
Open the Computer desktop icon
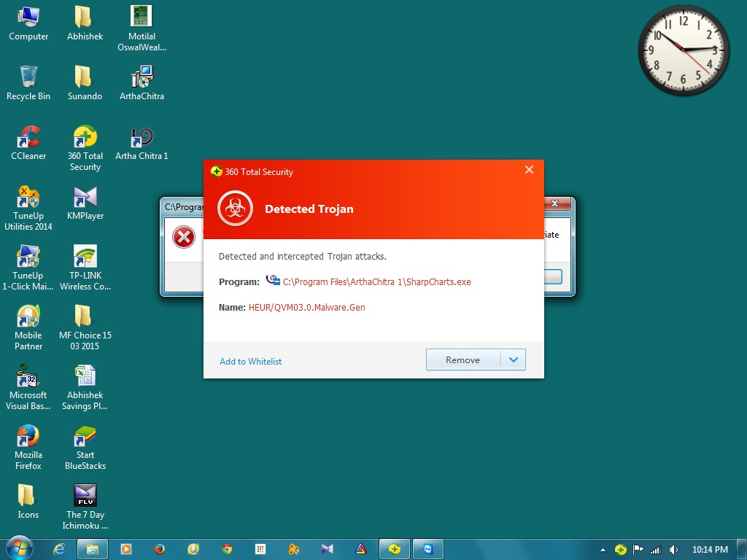coord(28,23)
